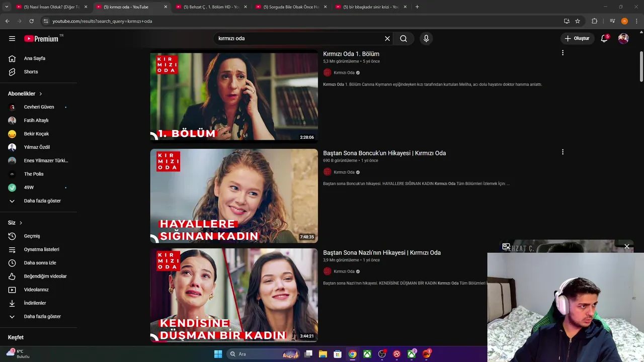Click the address bar URL
The height and width of the screenshot is (362, 644).
[x=102, y=21]
